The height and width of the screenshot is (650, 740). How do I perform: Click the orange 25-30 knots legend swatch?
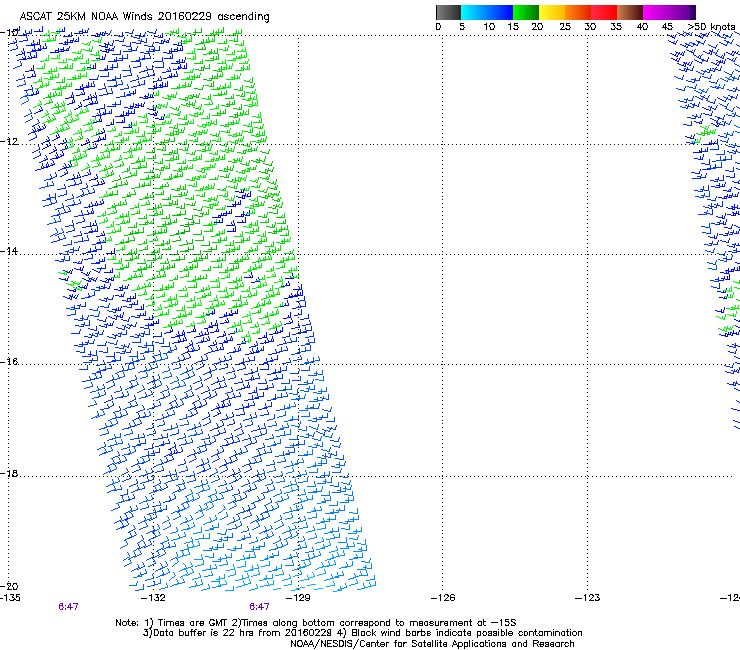tap(578, 12)
